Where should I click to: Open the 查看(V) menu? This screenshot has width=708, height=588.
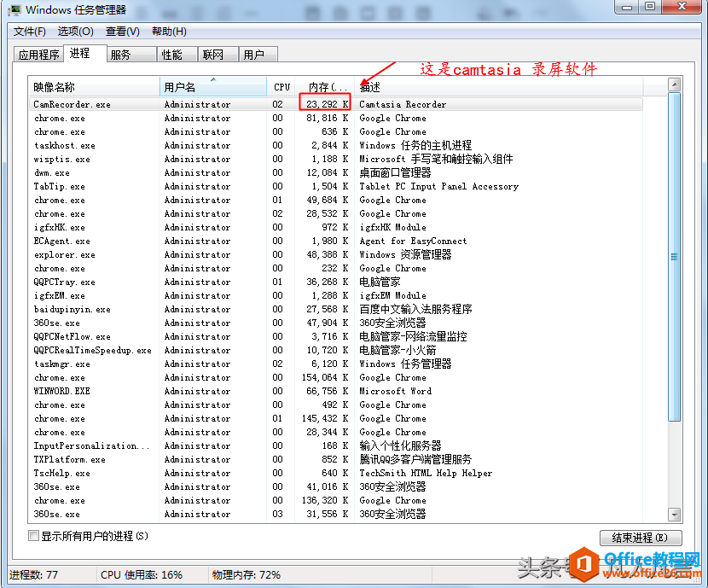122,32
